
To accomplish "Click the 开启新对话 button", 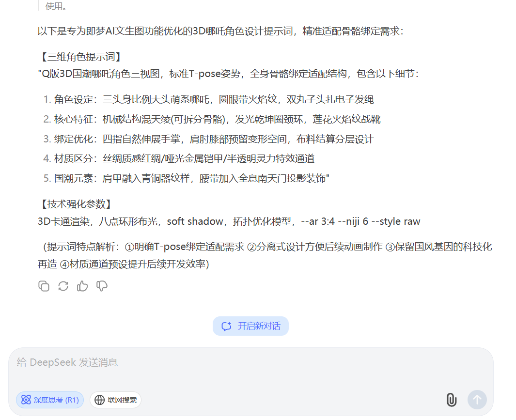I will (x=251, y=326).
